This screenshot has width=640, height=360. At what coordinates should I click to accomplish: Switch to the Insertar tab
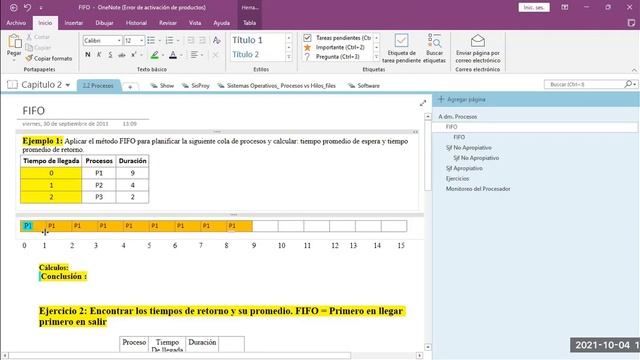click(x=73, y=23)
